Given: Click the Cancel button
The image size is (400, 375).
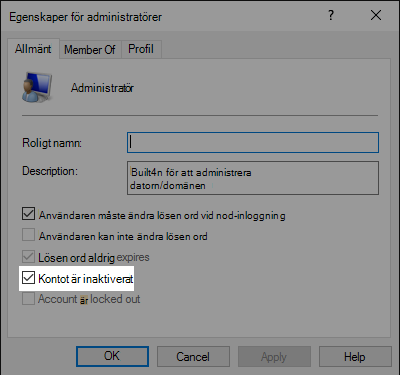Looking at the screenshot, I should (x=193, y=356).
